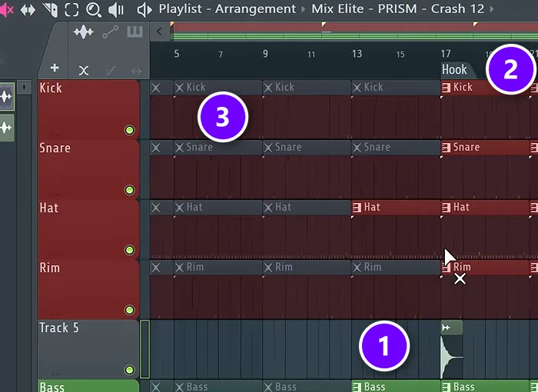Click the X icon under the waveform icon
538x392 pixels.
pyautogui.click(x=84, y=71)
